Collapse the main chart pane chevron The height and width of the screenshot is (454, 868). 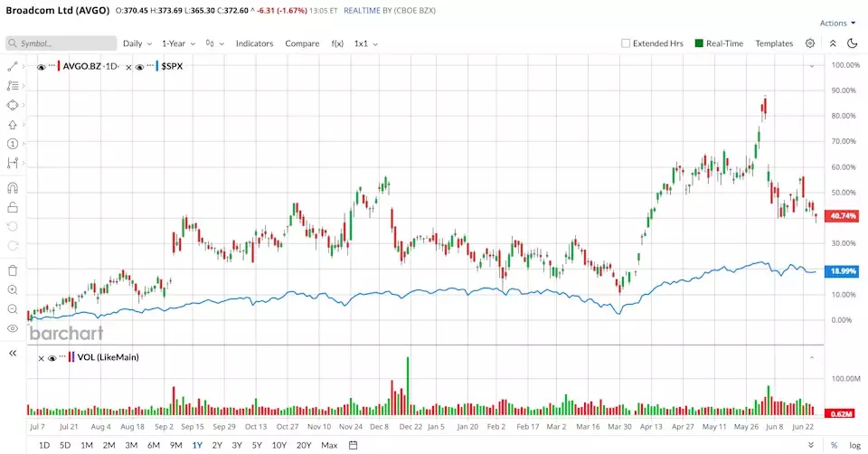(812, 66)
